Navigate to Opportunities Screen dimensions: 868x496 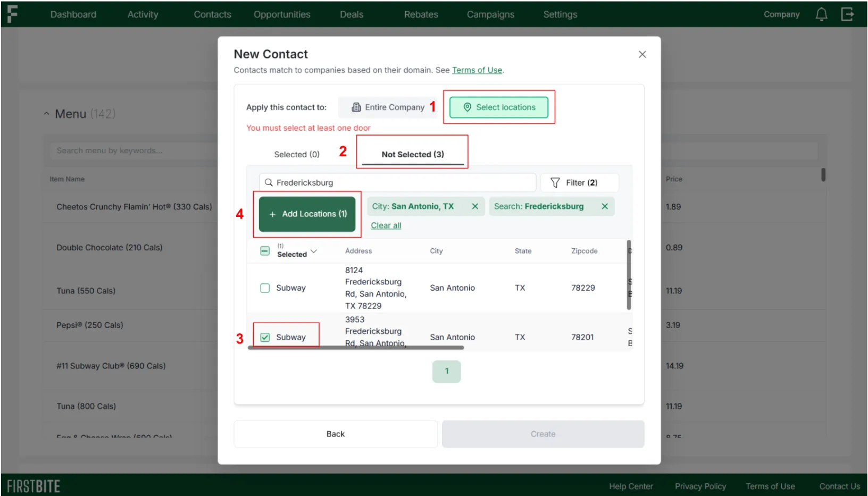[x=282, y=14]
